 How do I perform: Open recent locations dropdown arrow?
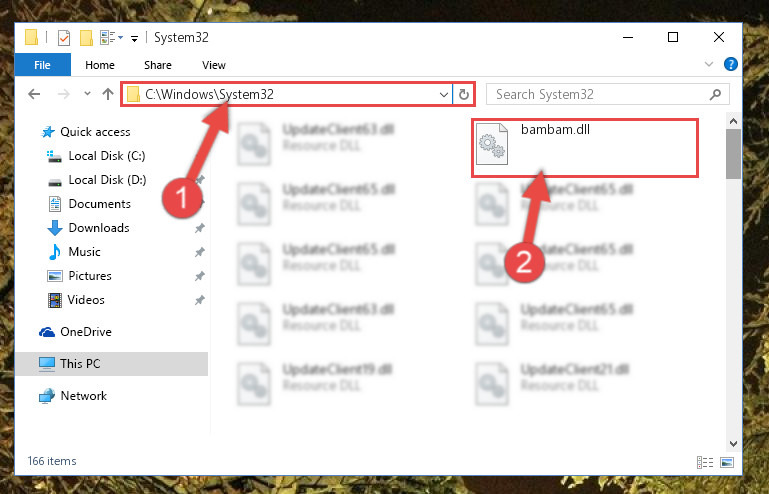[x=87, y=93]
